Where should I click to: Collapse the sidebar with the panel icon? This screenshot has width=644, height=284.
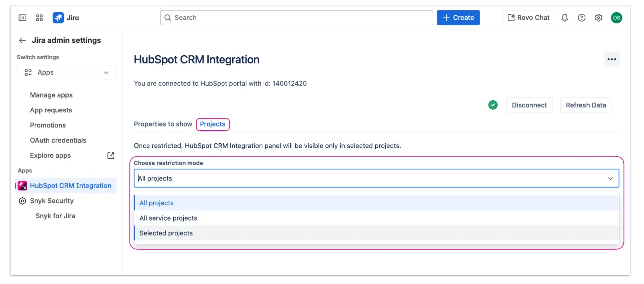coord(22,18)
